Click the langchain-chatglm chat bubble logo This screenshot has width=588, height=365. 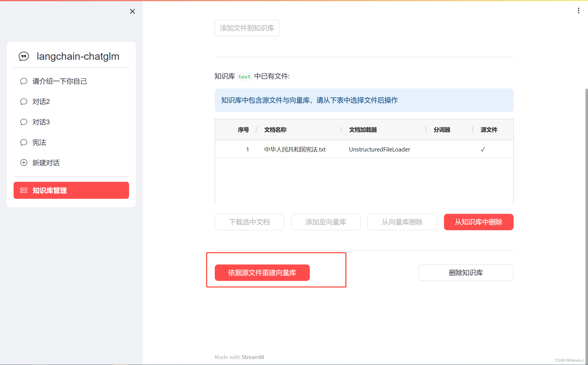[x=24, y=56]
